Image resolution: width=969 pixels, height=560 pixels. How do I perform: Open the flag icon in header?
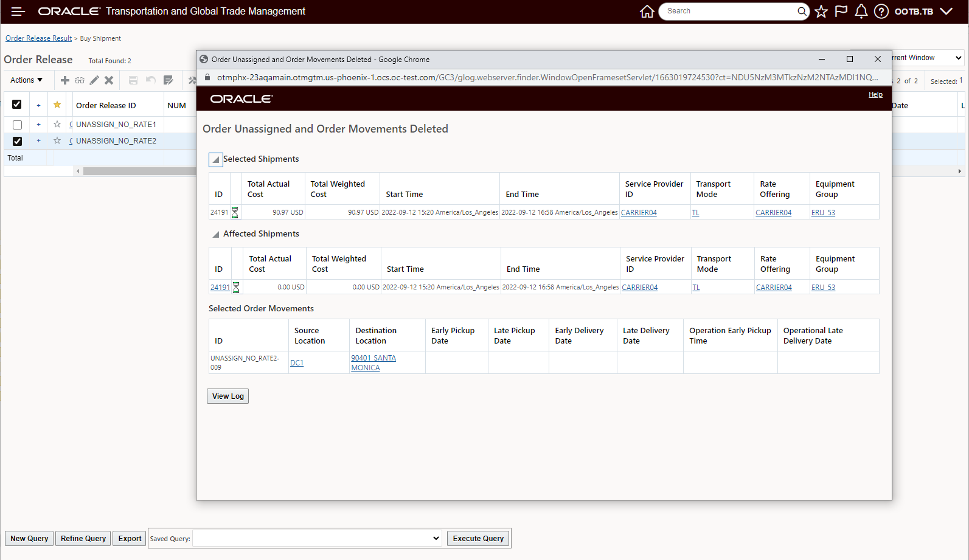pos(841,12)
